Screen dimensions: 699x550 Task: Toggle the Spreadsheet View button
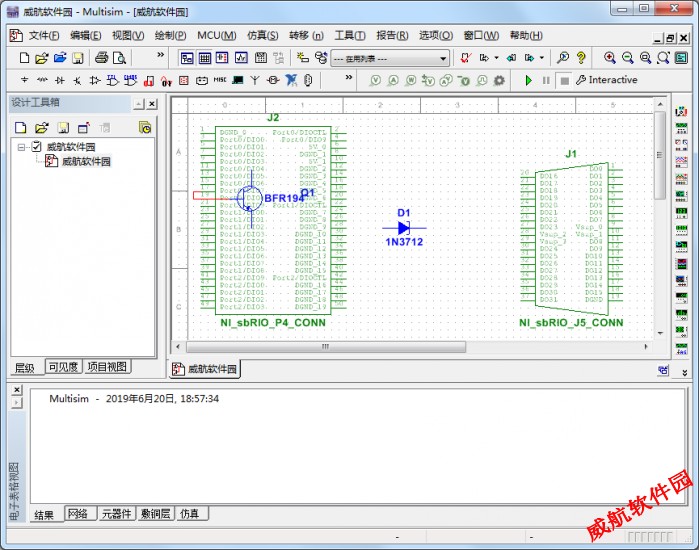tap(205, 58)
